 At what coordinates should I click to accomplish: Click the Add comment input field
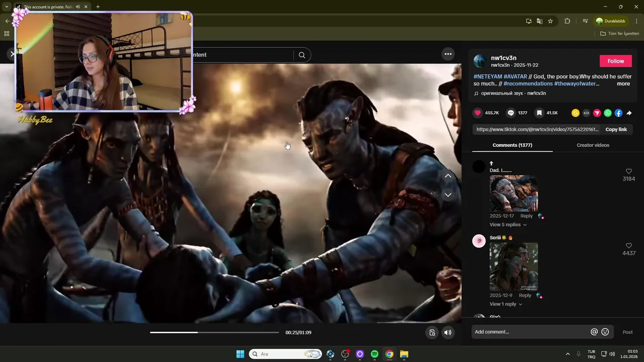530,332
